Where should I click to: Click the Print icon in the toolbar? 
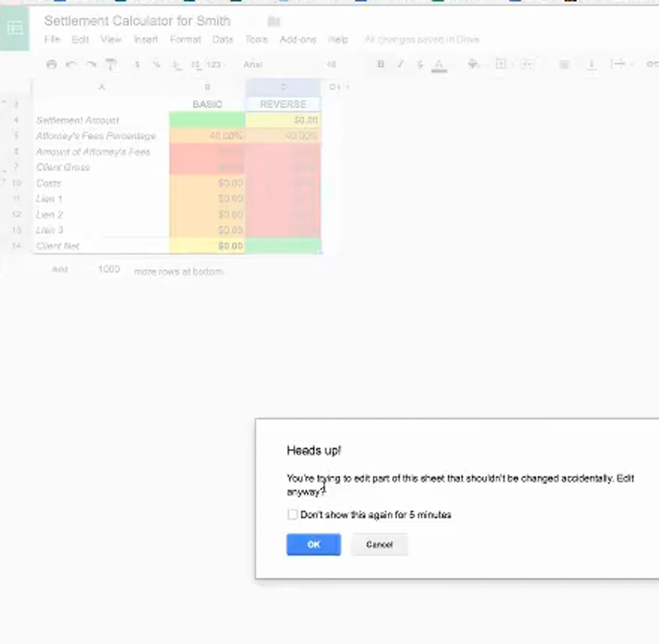click(x=51, y=64)
